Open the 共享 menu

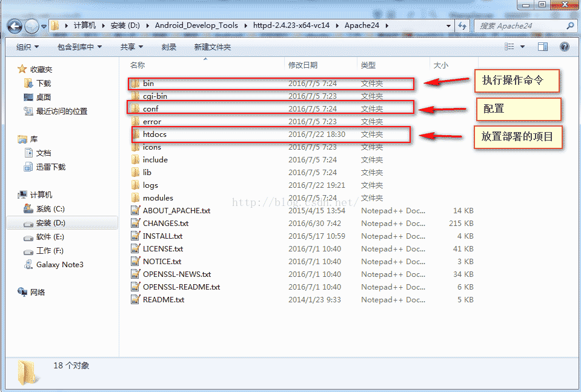(131, 47)
